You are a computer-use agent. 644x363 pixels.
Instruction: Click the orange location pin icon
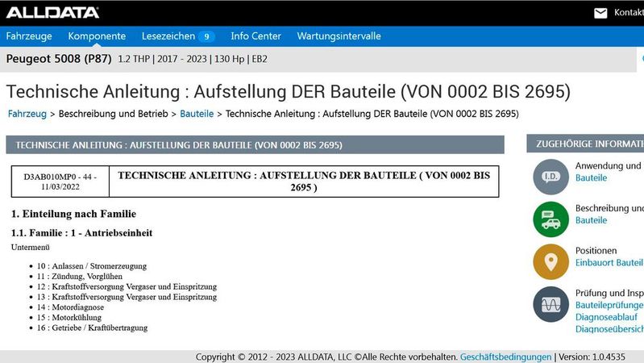(x=551, y=261)
